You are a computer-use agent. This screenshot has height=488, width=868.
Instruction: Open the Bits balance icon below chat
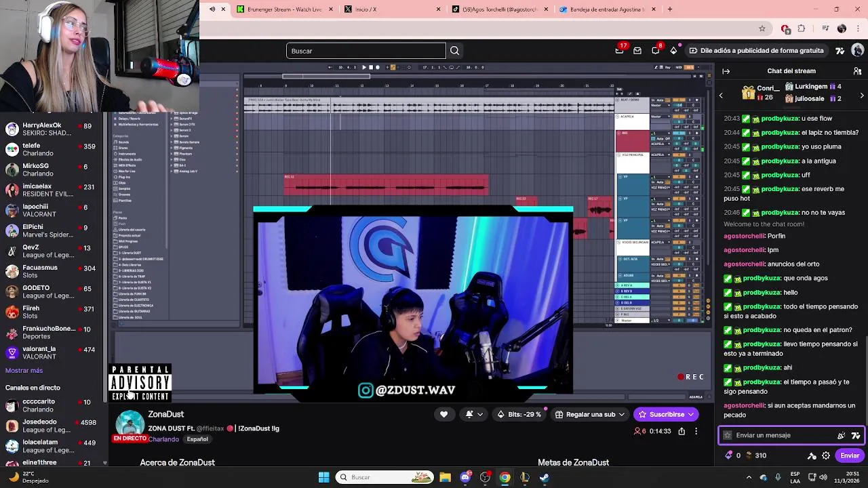tap(729, 455)
